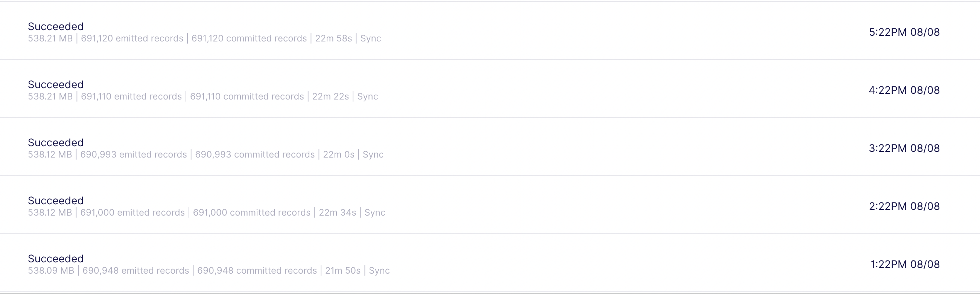Open the 2:22PM 08/08 sync job row
This screenshot has height=294, width=980.
pos(490,205)
